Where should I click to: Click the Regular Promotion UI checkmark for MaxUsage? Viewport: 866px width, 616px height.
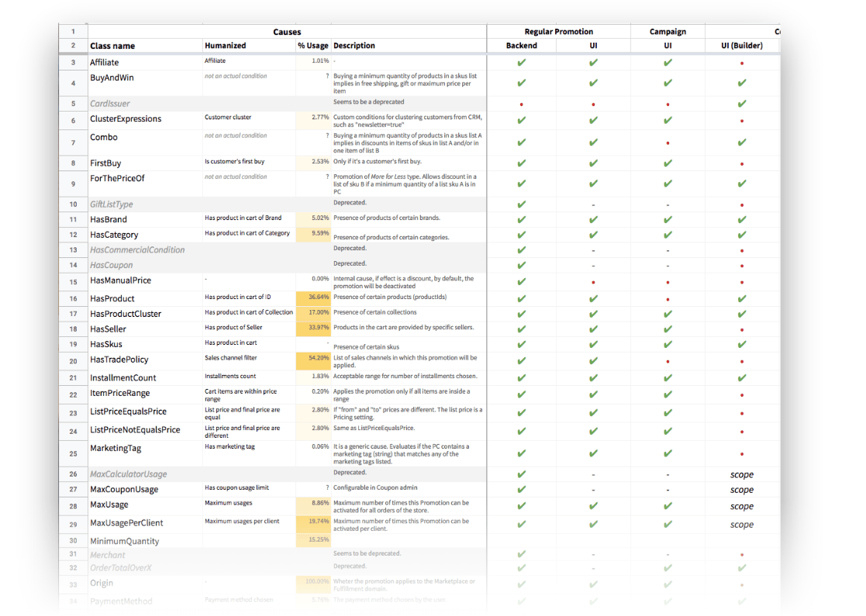593,506
